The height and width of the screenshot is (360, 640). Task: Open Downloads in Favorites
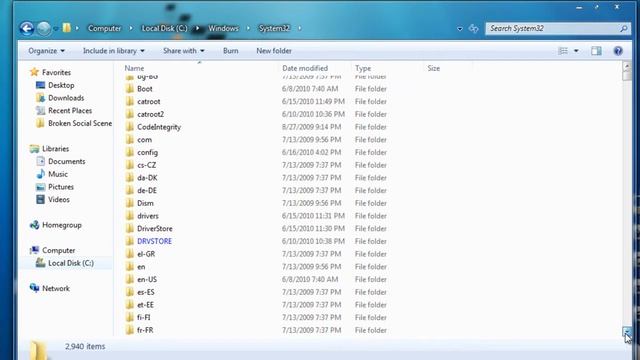[x=66, y=98]
